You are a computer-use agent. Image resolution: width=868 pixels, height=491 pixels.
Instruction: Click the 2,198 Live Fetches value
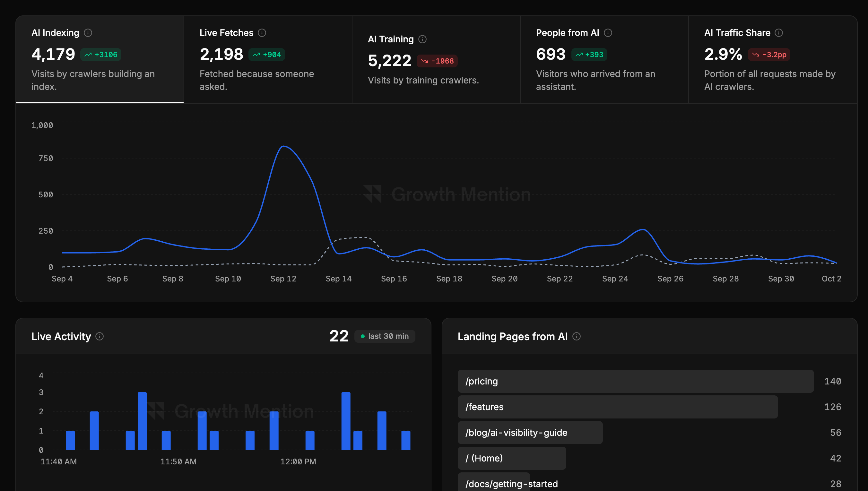(221, 54)
